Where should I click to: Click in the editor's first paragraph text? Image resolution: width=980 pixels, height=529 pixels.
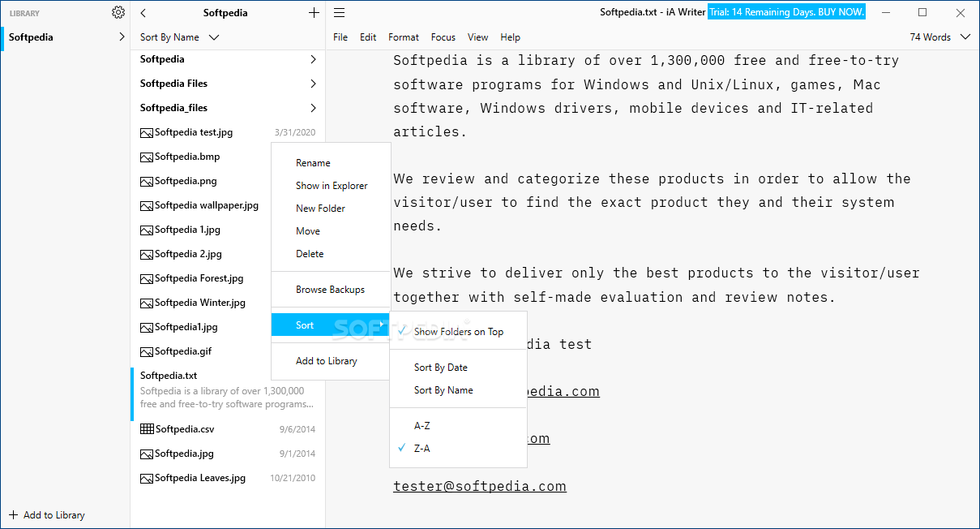tap(645, 96)
